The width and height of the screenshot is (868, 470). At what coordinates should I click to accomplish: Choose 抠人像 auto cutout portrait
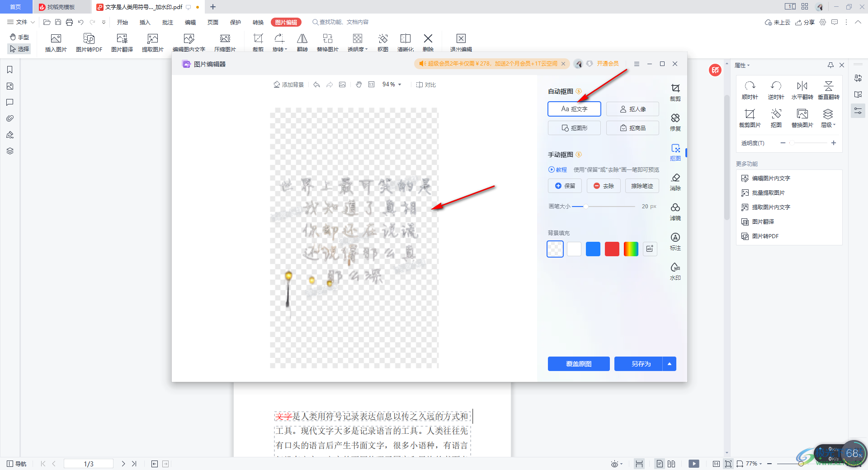point(632,109)
